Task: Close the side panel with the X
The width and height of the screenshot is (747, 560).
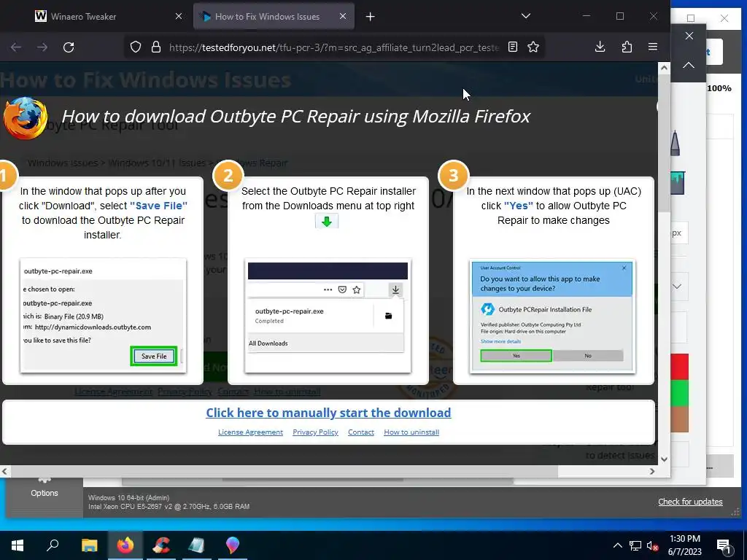Action: coord(689,36)
